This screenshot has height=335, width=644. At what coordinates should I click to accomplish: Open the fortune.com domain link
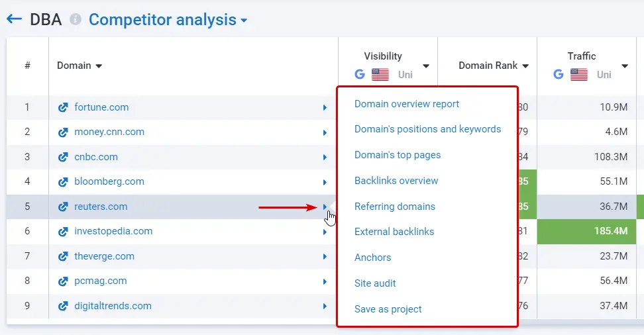point(101,107)
